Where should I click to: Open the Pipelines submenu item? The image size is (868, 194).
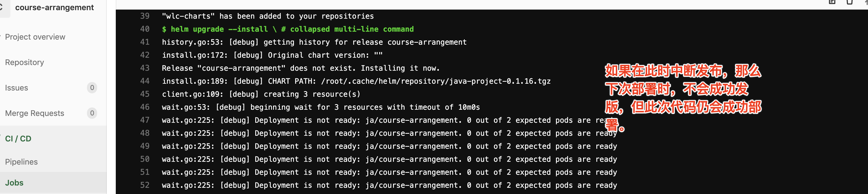[x=21, y=162]
